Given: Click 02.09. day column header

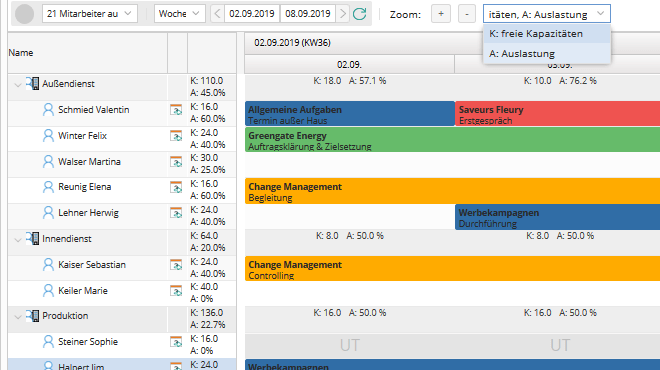Looking at the screenshot, I should click(x=349, y=64).
